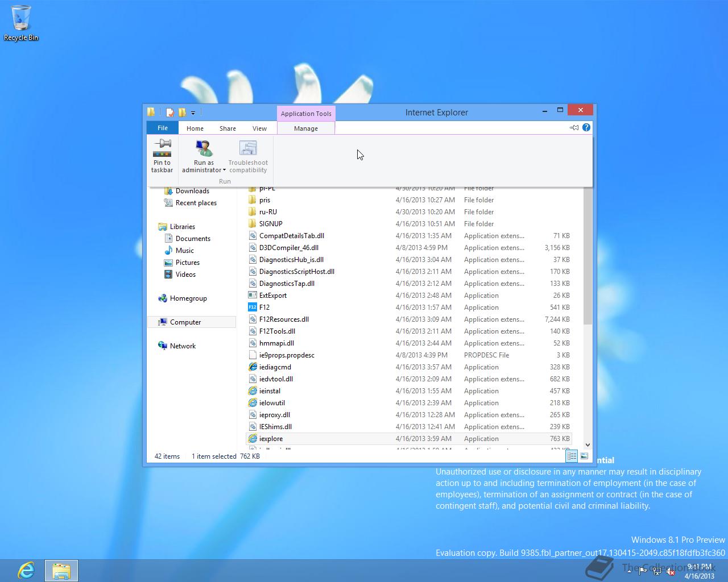The image size is (728, 582).
Task: Click the taskbar clock showing 4/16/2013
Action: 699,571
